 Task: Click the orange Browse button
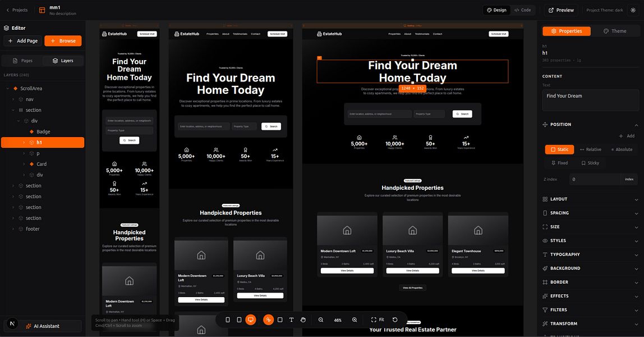tap(63, 41)
